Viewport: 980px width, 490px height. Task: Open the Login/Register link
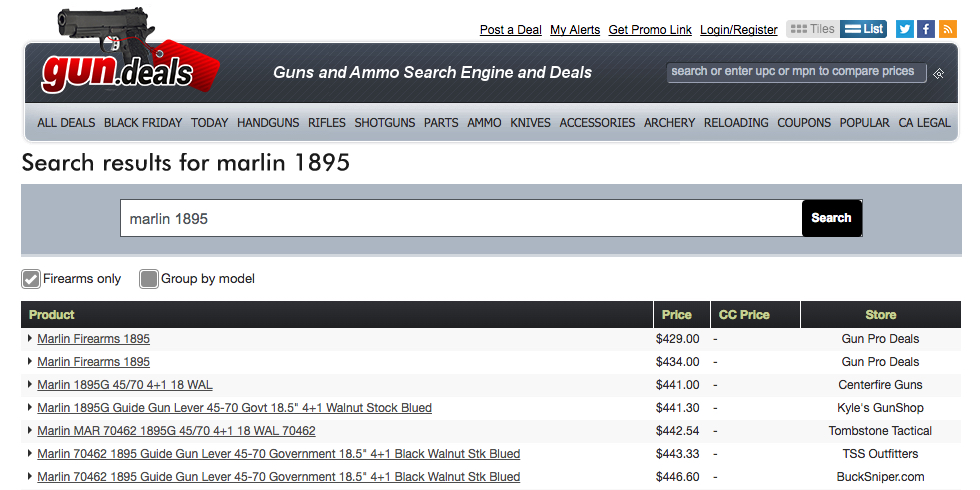click(x=739, y=29)
